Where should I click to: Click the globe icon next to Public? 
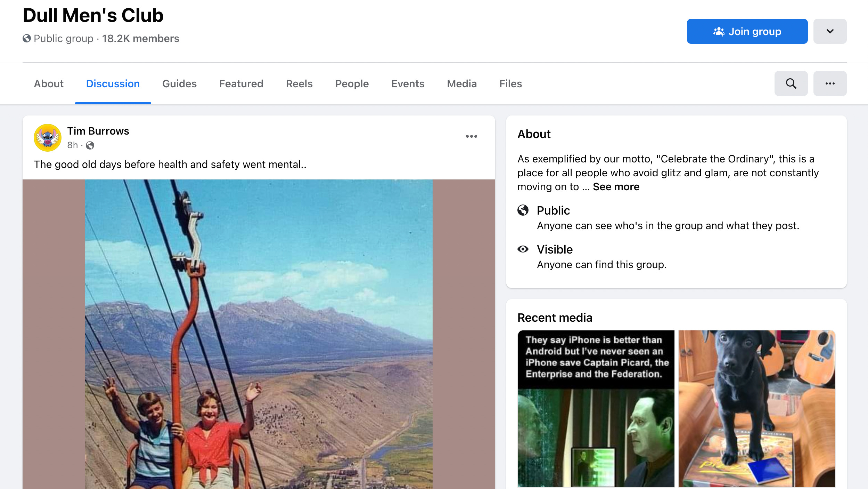click(x=523, y=210)
